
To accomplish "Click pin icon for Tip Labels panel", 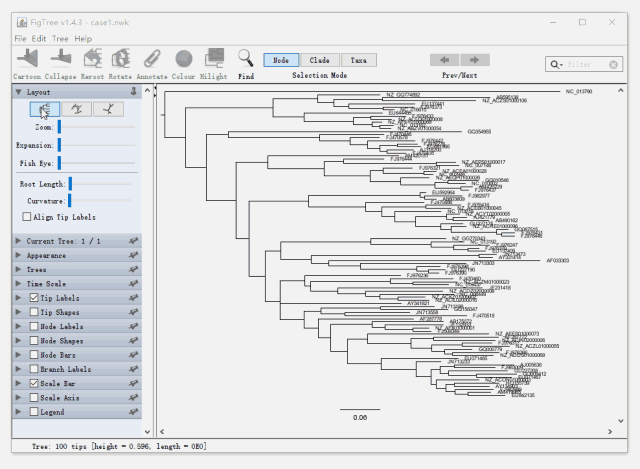I will click(133, 298).
